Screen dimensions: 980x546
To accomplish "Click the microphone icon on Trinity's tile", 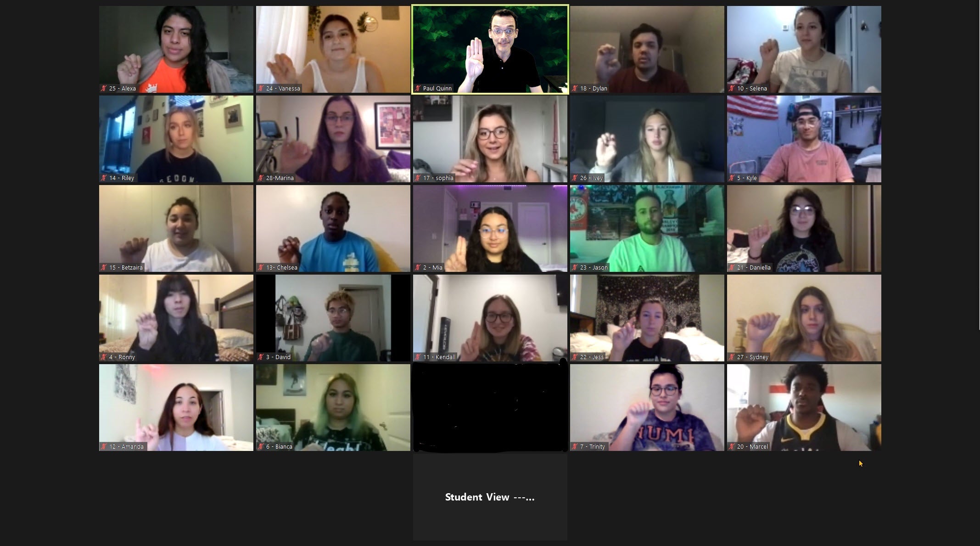I will click(574, 446).
